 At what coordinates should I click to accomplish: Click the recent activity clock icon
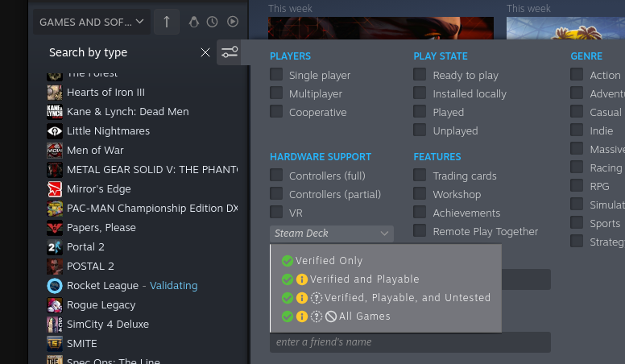pos(213,22)
